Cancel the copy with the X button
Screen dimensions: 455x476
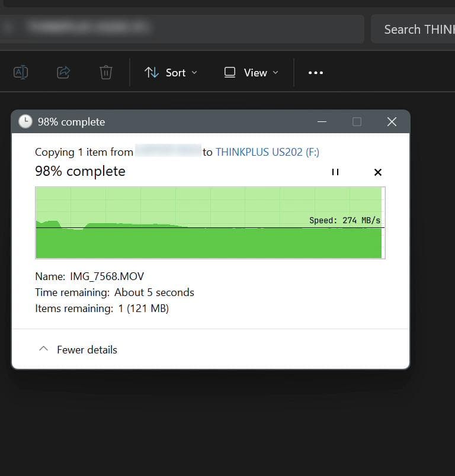(x=378, y=172)
